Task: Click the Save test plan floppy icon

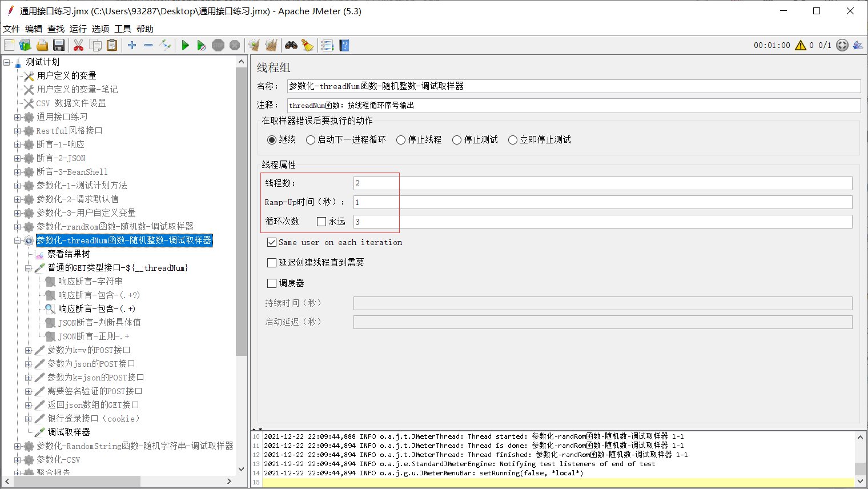Action: [x=58, y=45]
